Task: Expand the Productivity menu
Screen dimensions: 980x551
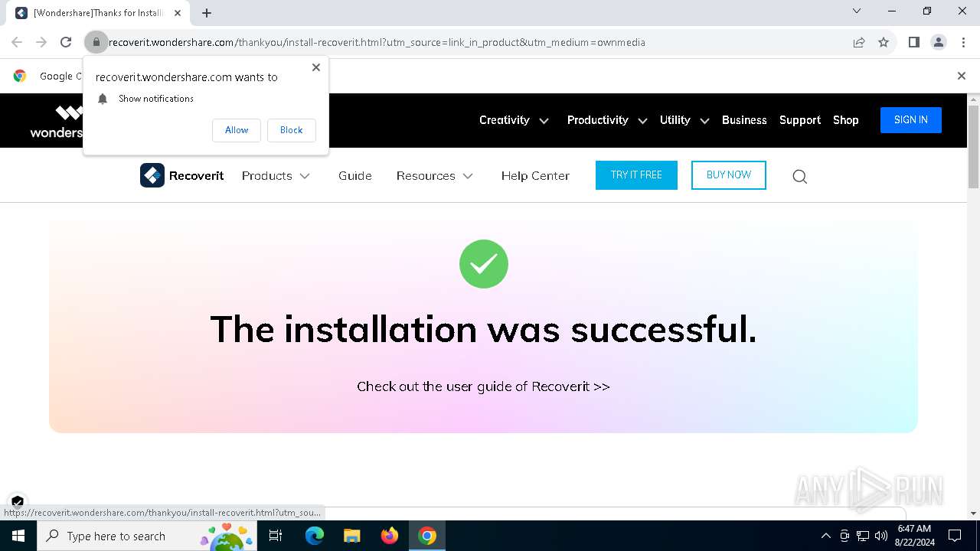Action: click(x=607, y=120)
